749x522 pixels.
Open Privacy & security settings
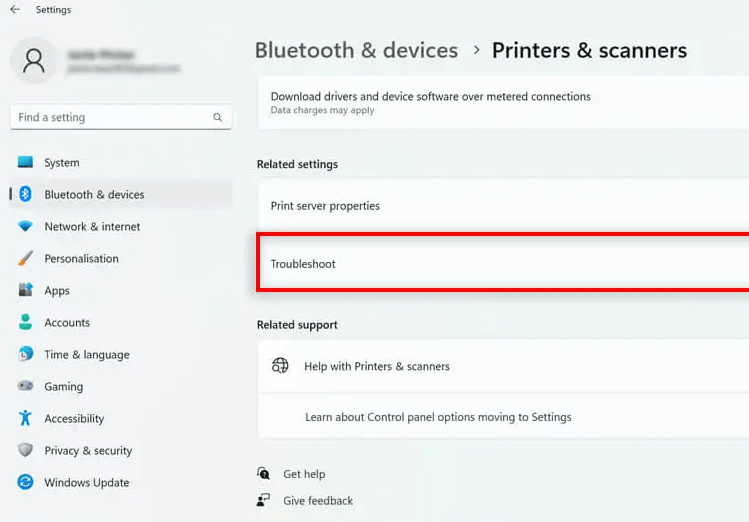(88, 451)
